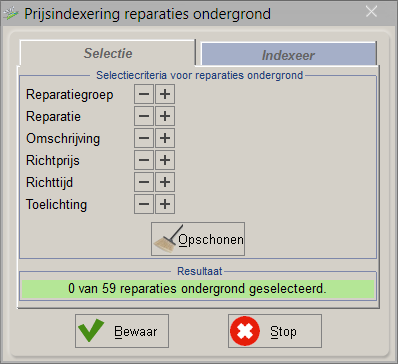Screen dimensions: 398x364
Task: Click the green result status bar
Action: (x=198, y=289)
